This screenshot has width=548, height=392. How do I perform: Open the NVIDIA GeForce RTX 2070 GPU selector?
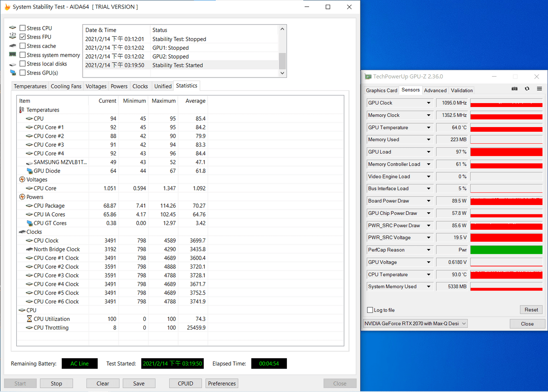coord(415,324)
